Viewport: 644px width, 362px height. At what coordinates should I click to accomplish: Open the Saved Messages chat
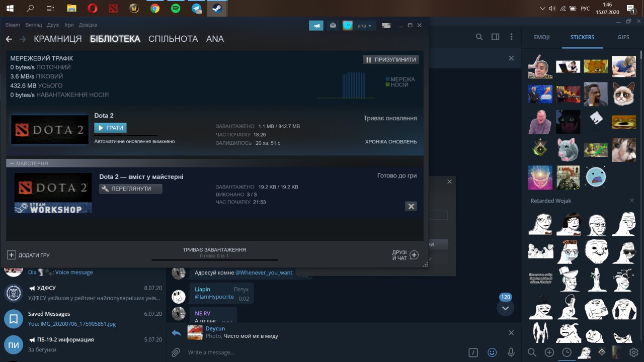[x=83, y=319]
